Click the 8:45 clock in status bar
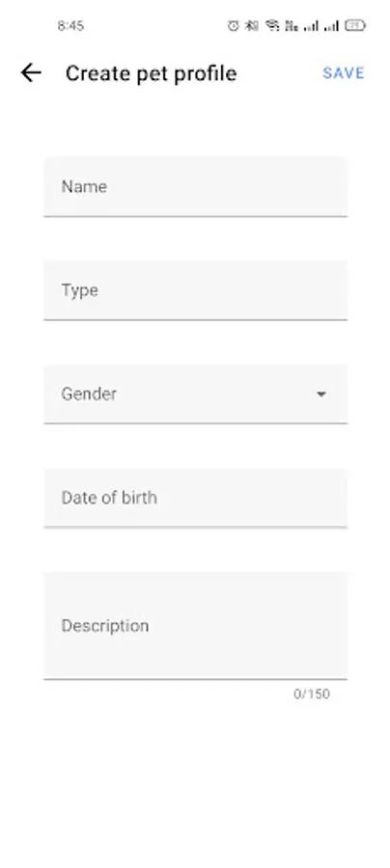This screenshot has height=868, width=390. point(70,25)
